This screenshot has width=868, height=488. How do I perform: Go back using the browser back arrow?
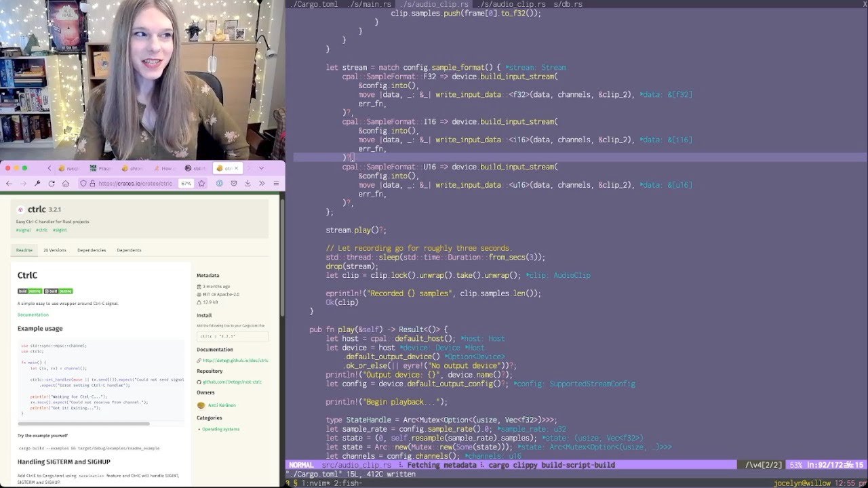click(x=9, y=183)
